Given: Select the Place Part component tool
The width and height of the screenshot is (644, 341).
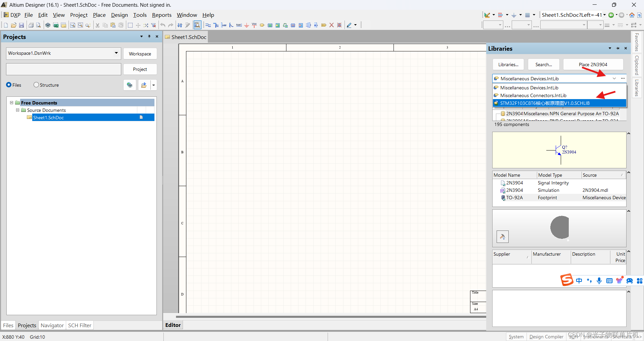Looking at the screenshot, I should 262,25.
